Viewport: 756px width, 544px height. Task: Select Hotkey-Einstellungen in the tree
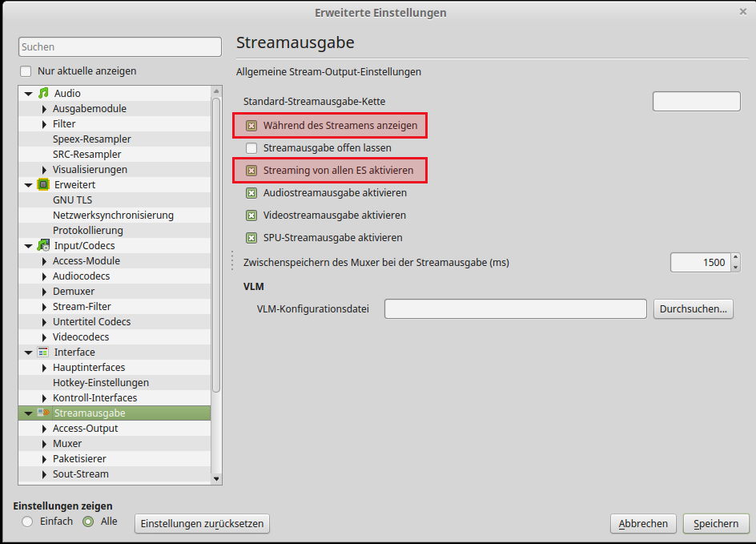(x=100, y=383)
